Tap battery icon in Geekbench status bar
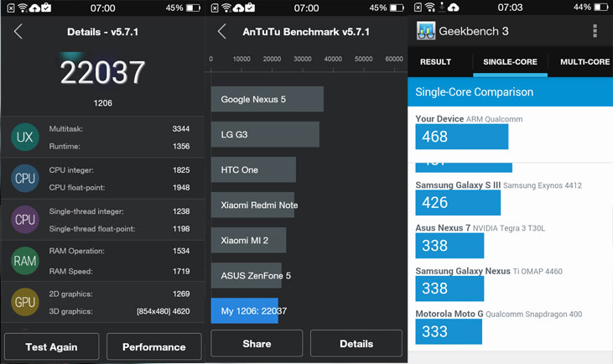 (x=601, y=8)
